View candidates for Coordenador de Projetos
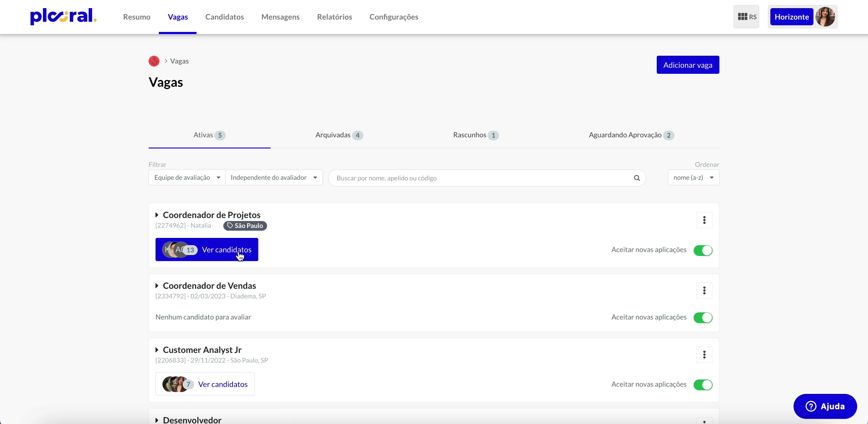Viewport: 868px width, 424px height. click(x=206, y=250)
